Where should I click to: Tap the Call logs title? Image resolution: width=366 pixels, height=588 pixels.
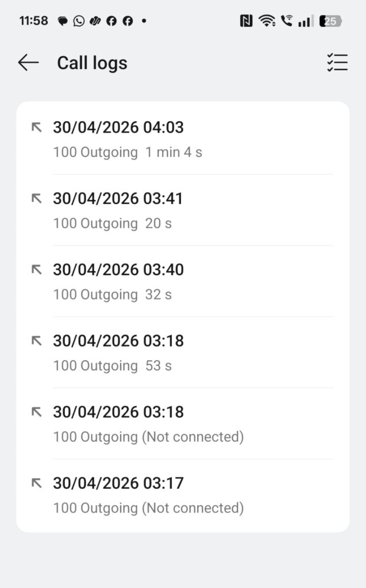click(92, 63)
